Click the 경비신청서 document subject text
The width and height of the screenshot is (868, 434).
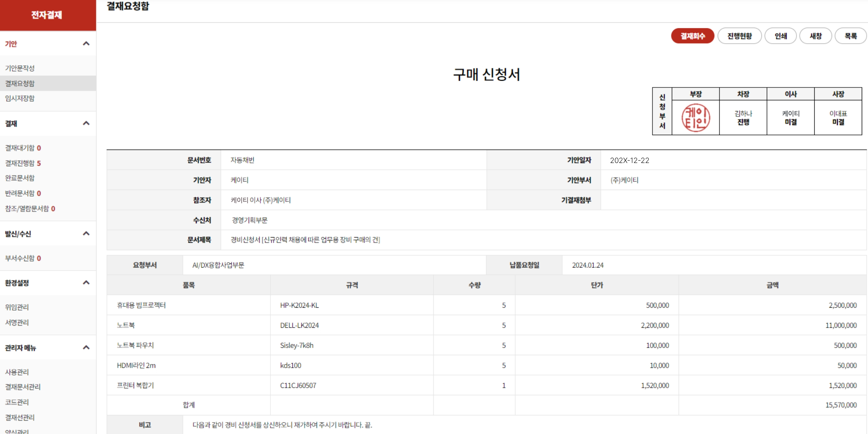(x=305, y=240)
